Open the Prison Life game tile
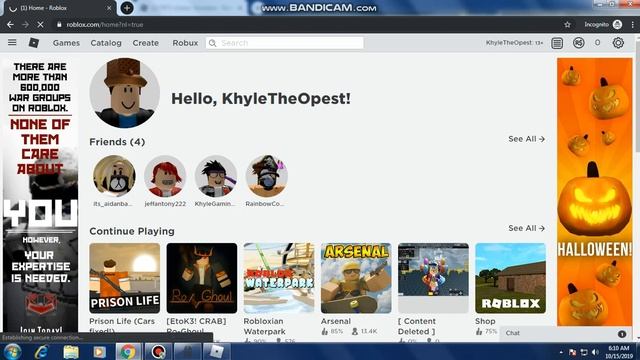Image resolution: width=640 pixels, height=360 pixels. (x=124, y=278)
